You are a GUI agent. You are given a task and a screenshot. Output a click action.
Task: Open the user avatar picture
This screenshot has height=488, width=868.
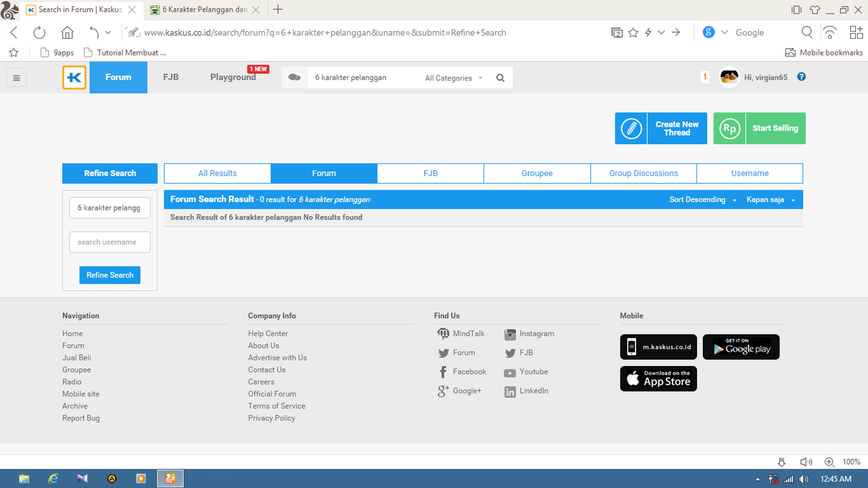[730, 77]
